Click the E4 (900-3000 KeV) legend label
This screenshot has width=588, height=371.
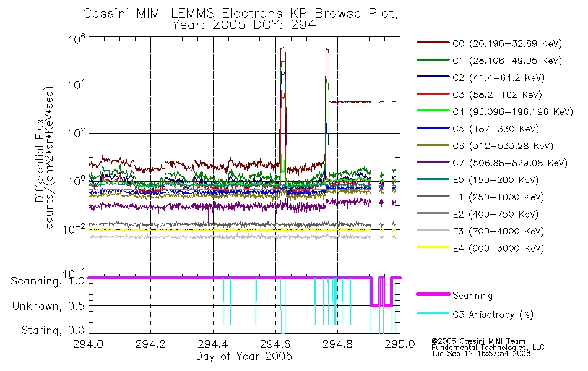498,249
